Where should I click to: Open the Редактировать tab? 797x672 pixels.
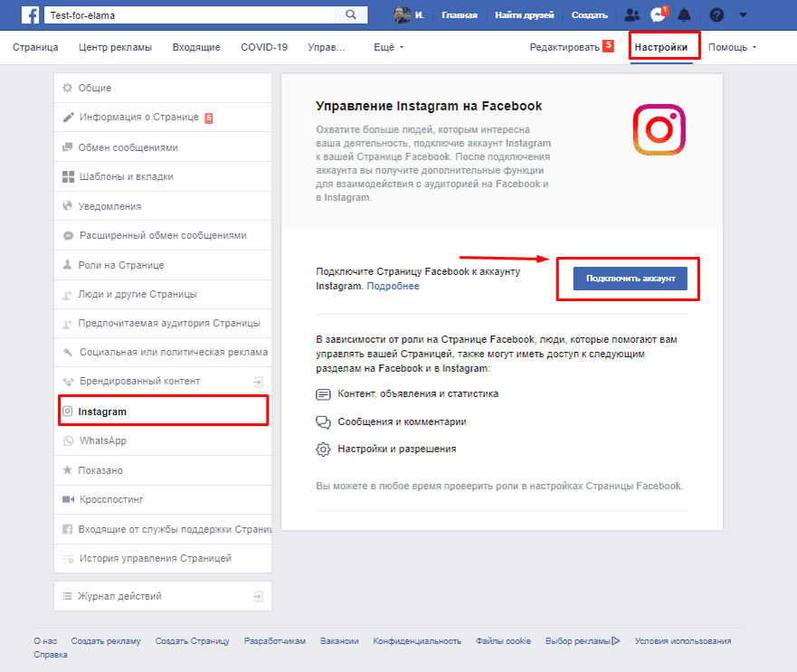pos(565,47)
